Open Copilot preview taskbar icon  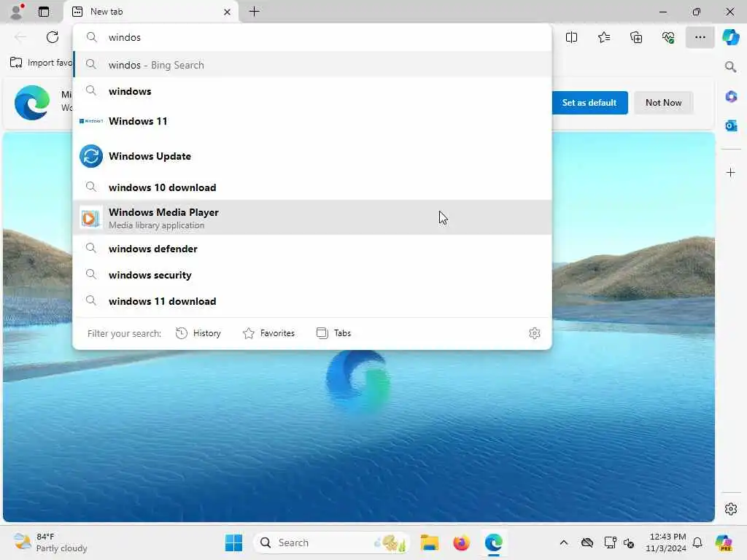724,542
